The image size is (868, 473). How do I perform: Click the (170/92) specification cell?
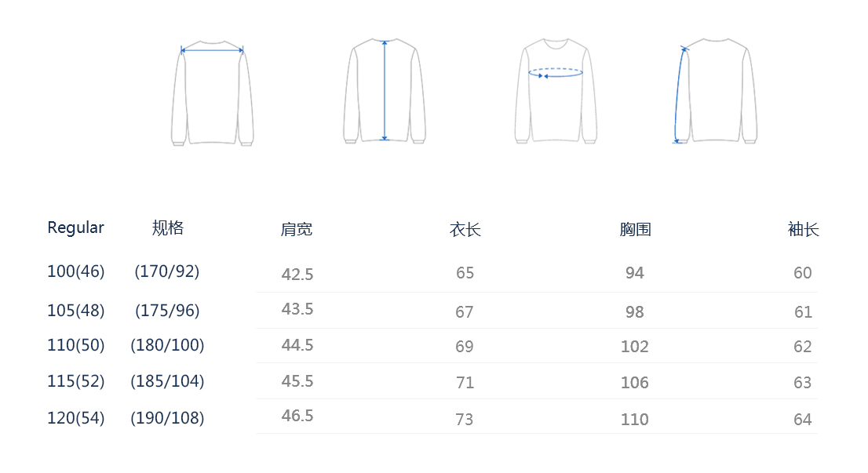167,271
